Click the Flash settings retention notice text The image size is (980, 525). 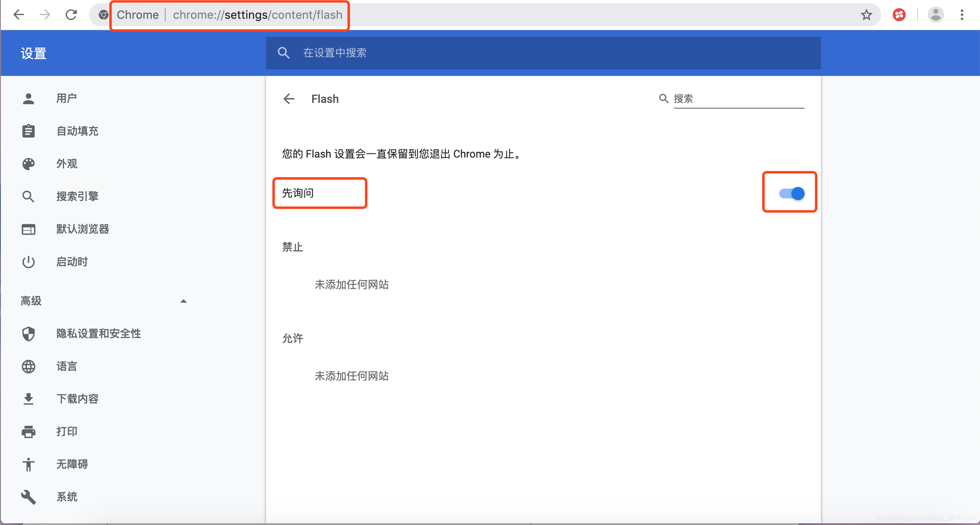point(401,154)
